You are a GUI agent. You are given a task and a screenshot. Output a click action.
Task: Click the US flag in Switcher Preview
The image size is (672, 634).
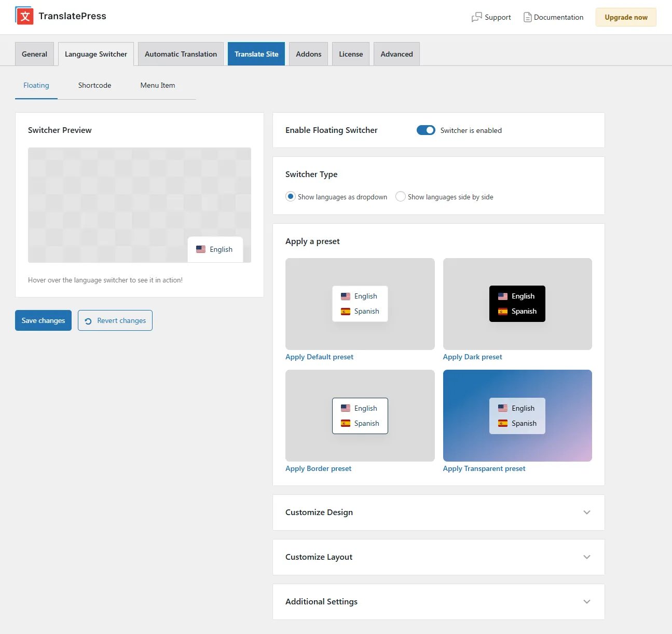point(201,249)
